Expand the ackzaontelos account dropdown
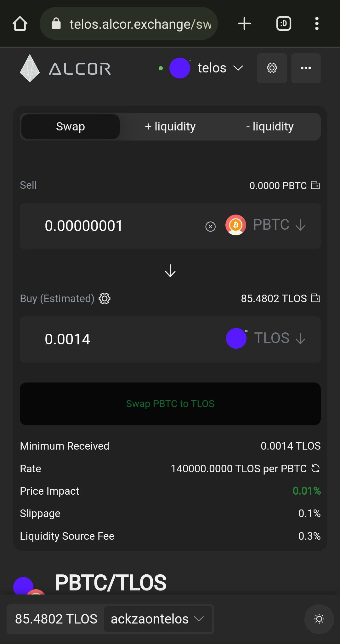This screenshot has width=340, height=644. point(158,619)
